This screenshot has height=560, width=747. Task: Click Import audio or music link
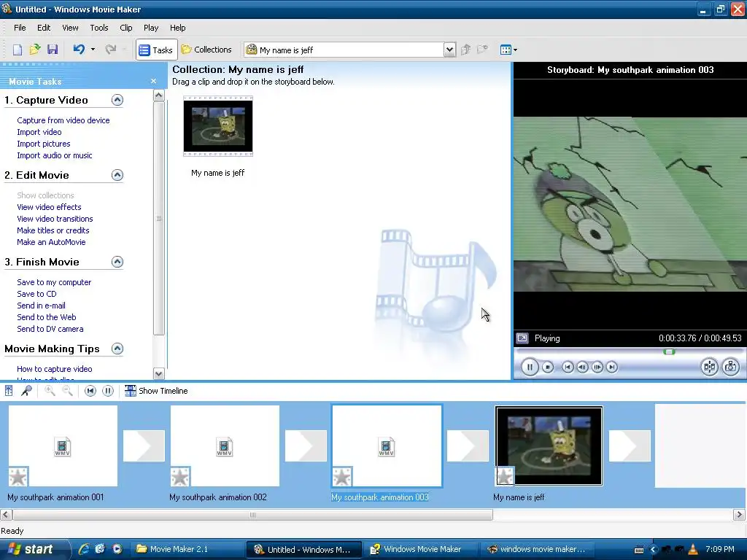click(x=55, y=155)
